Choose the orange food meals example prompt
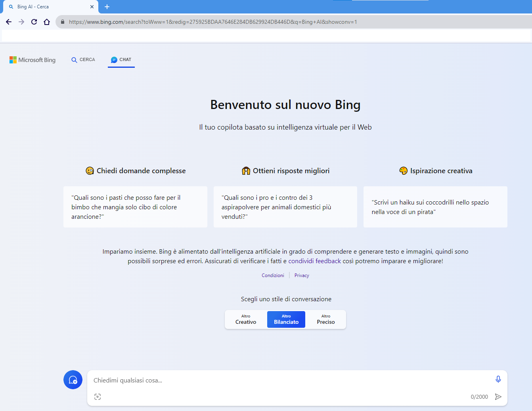This screenshot has width=532, height=411. [x=135, y=207]
